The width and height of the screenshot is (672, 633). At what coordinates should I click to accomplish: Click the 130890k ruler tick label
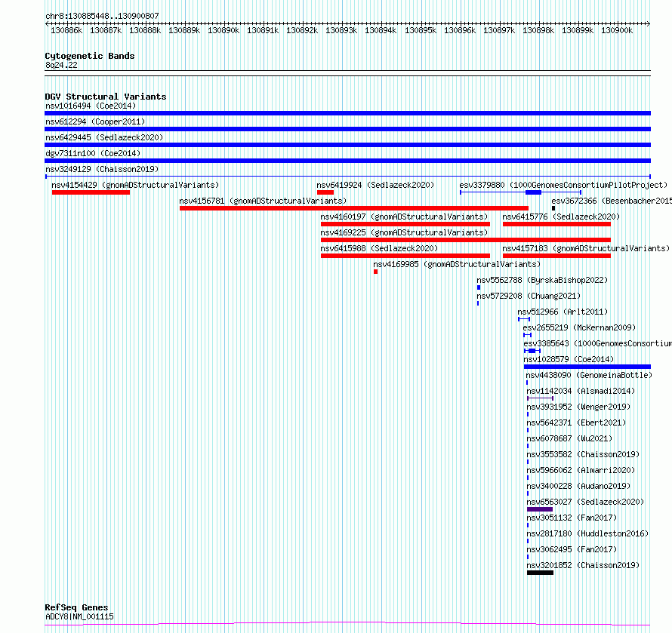pyautogui.click(x=223, y=30)
